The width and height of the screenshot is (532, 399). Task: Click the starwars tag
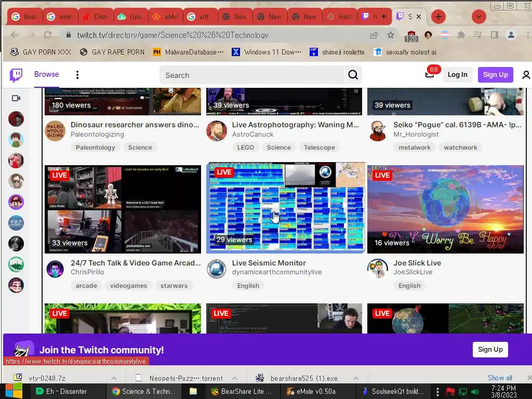174,286
